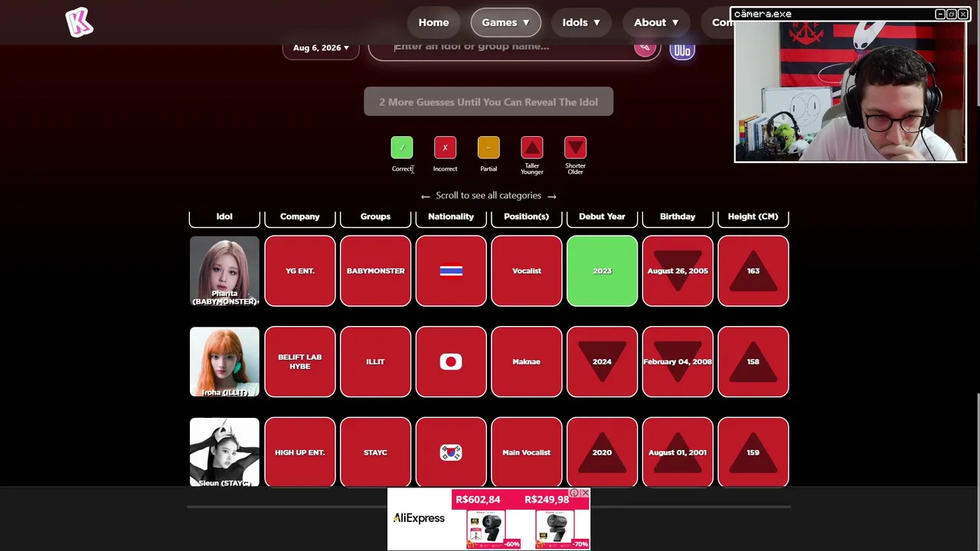This screenshot has height=551, width=980.
Task: Click the AliExpress logo in the ad
Action: [419, 518]
